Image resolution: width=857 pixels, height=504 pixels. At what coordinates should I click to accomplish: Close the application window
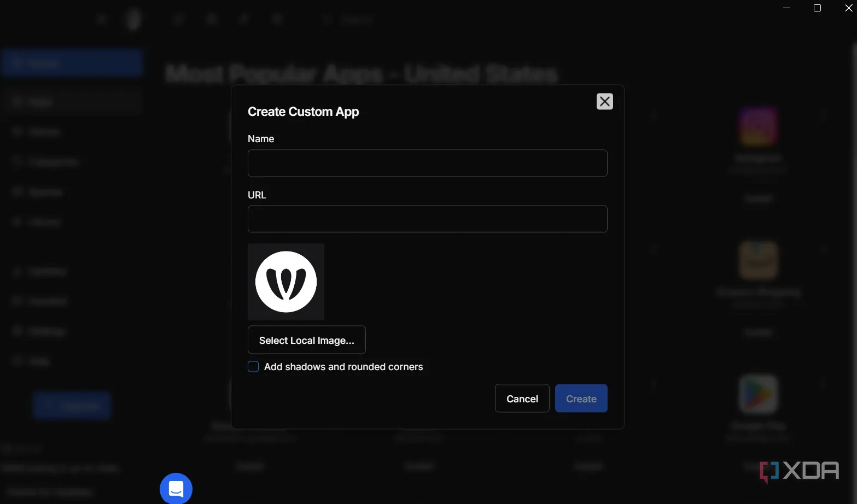[x=848, y=8]
